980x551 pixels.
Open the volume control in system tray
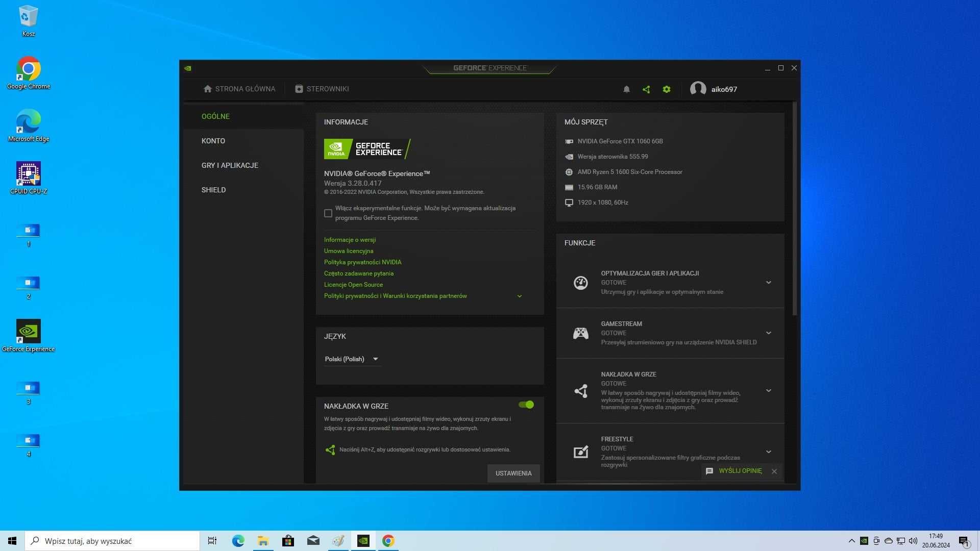click(x=913, y=541)
